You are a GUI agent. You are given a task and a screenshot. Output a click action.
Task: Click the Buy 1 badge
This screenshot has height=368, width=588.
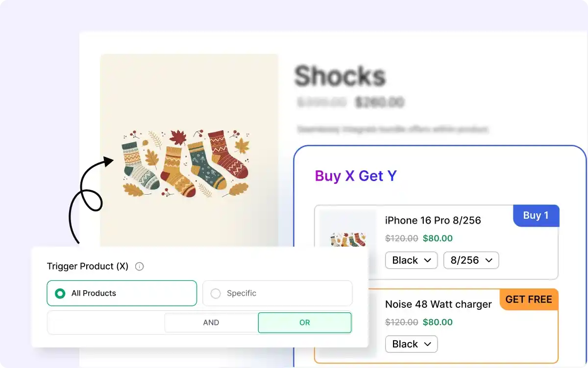click(x=536, y=216)
